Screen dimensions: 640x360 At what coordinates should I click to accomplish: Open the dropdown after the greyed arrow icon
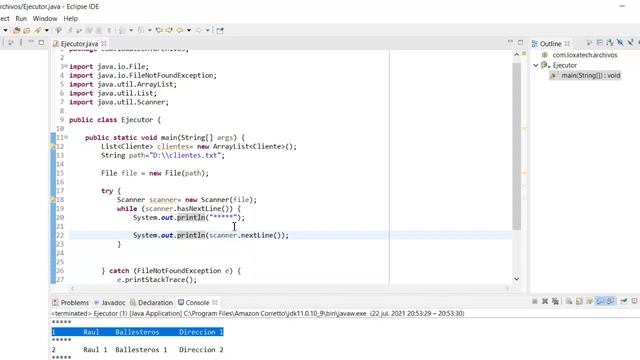point(207,30)
